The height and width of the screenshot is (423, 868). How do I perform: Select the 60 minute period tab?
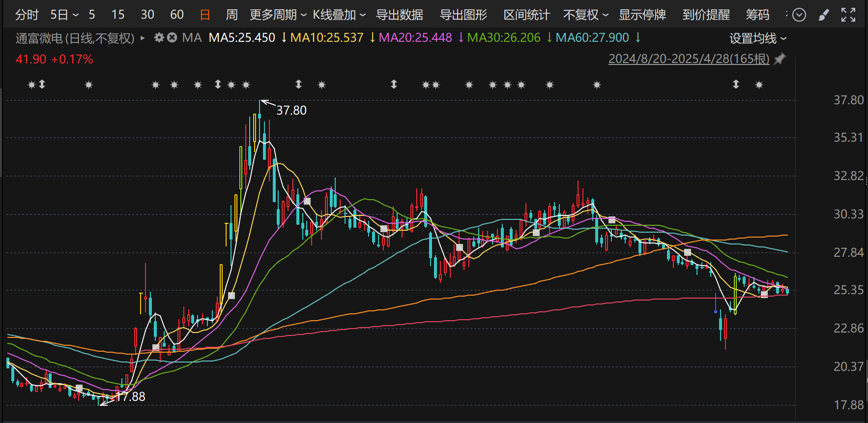177,15
